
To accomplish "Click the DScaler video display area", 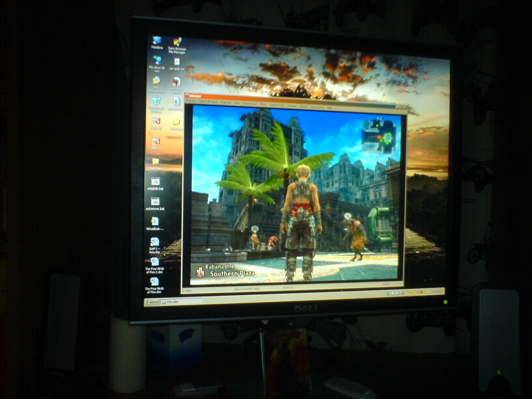I will (296, 196).
